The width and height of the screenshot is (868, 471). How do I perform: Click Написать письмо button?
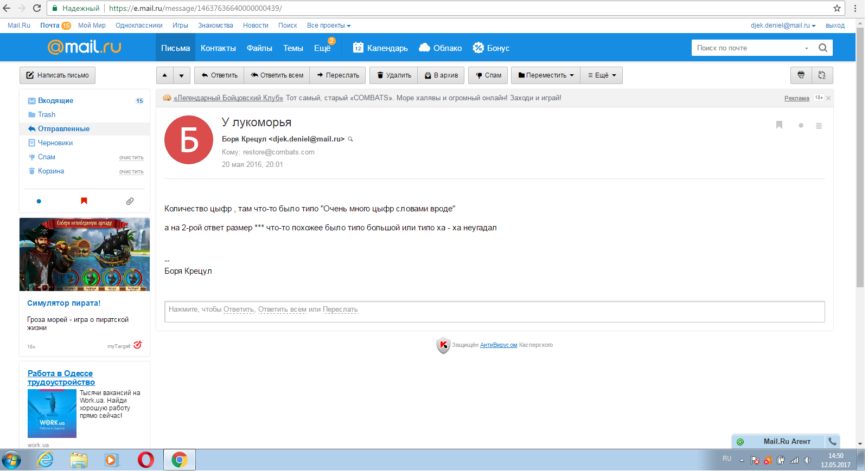point(58,75)
